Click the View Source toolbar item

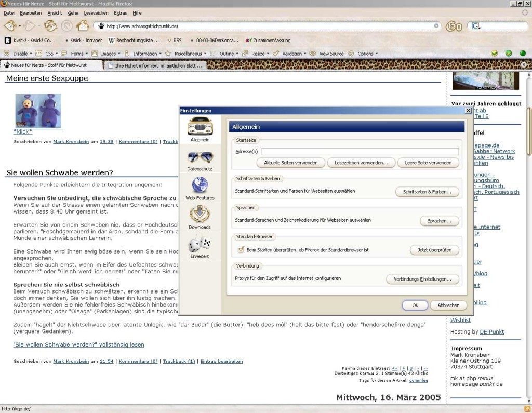coord(327,54)
